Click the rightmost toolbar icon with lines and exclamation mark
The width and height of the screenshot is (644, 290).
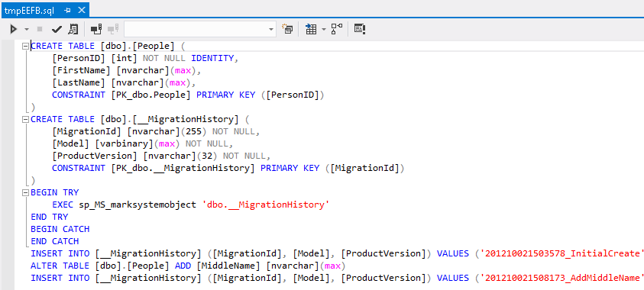point(360,29)
